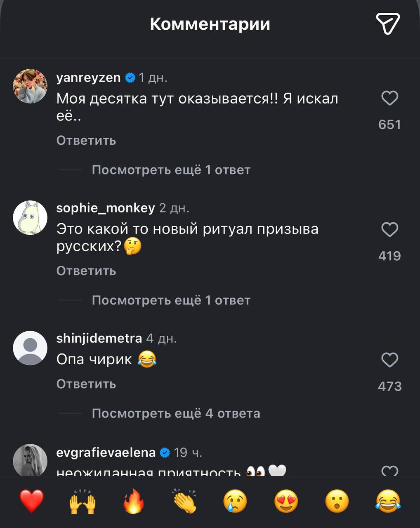
Task: Like shinjidemetra's comment heart
Action: pyautogui.click(x=389, y=360)
